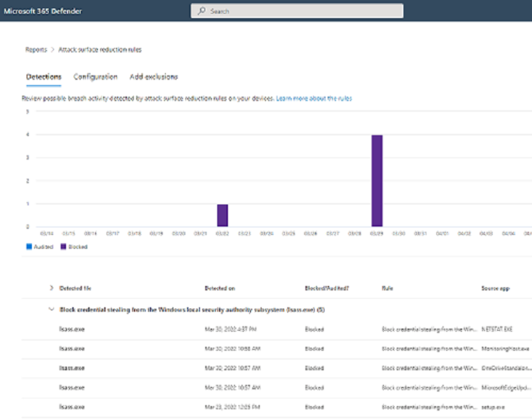The height and width of the screenshot is (419, 532).
Task: Click the Mar 30, 2022 10:58 AM date
Action: 233,349
